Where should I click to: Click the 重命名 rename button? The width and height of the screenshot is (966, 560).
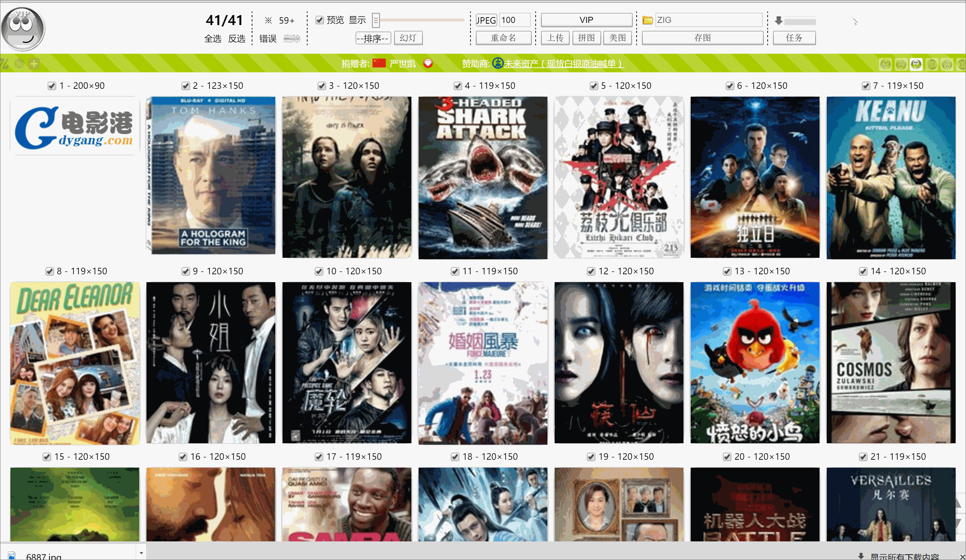(503, 38)
